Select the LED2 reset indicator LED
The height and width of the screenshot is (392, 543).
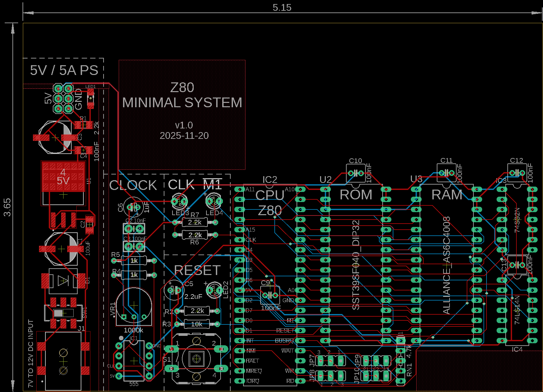click(x=214, y=290)
